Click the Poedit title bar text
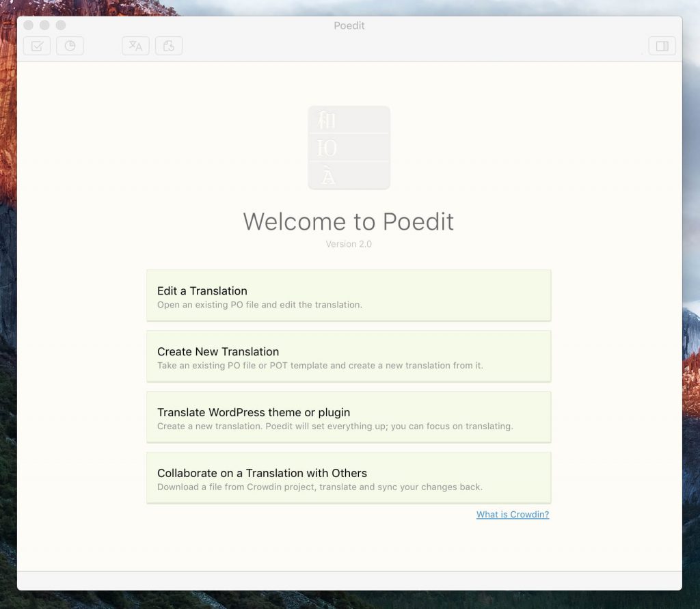This screenshot has height=609, width=700. click(349, 25)
